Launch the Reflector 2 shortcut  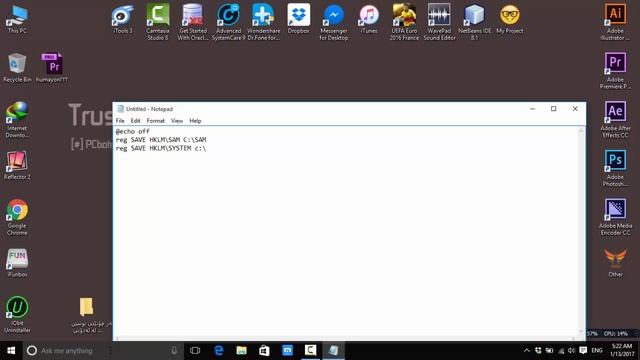pos(17,165)
